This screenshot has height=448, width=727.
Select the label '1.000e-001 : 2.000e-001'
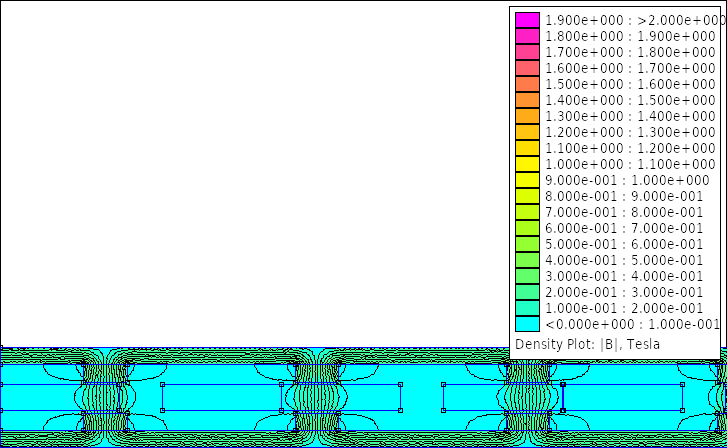coord(624,308)
